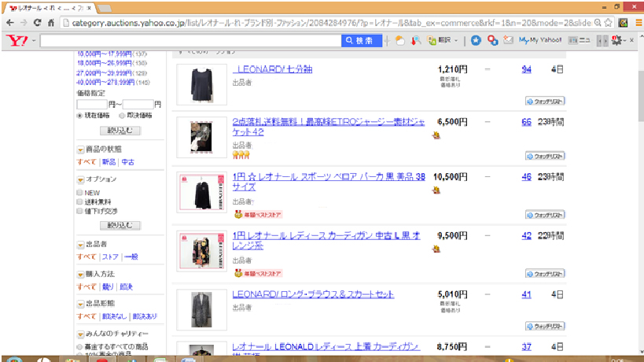The width and height of the screenshot is (644, 362).
Task: Open the mail envelope icon in toolbar
Action: [x=509, y=40]
